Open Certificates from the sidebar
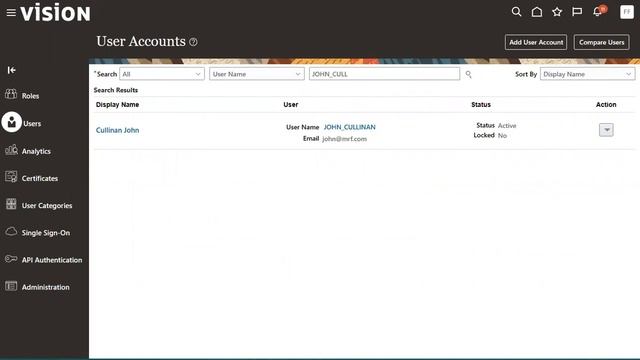Image resolution: width=640 pixels, height=360 pixels. click(40, 178)
